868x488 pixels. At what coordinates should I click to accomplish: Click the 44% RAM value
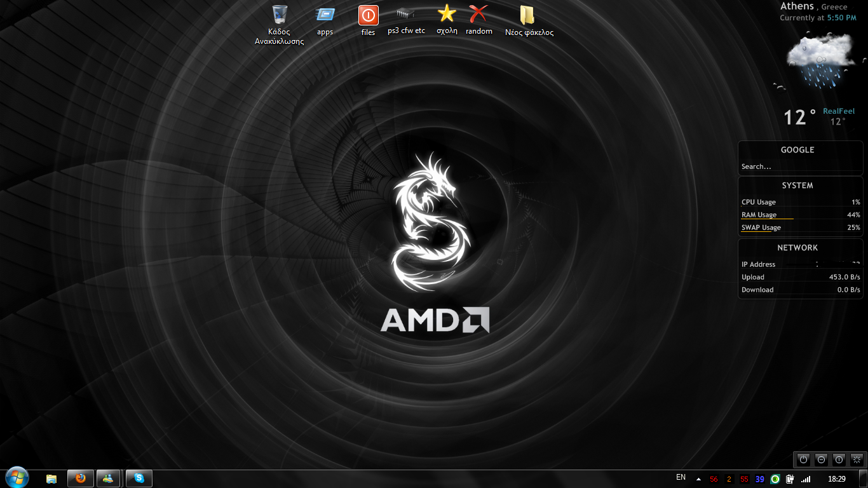click(853, 215)
